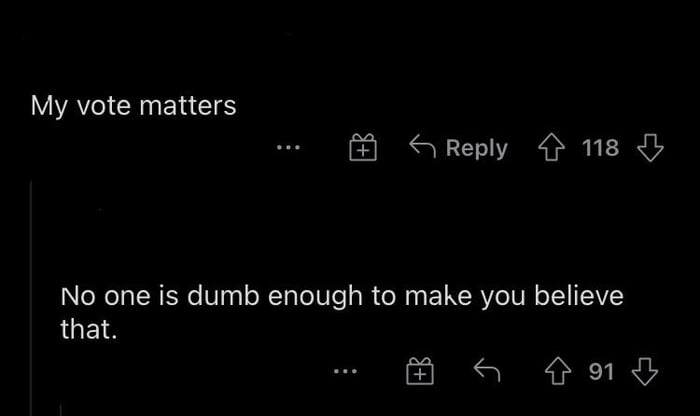
Task: Click the Reply text label on the top comment
Action: (476, 148)
